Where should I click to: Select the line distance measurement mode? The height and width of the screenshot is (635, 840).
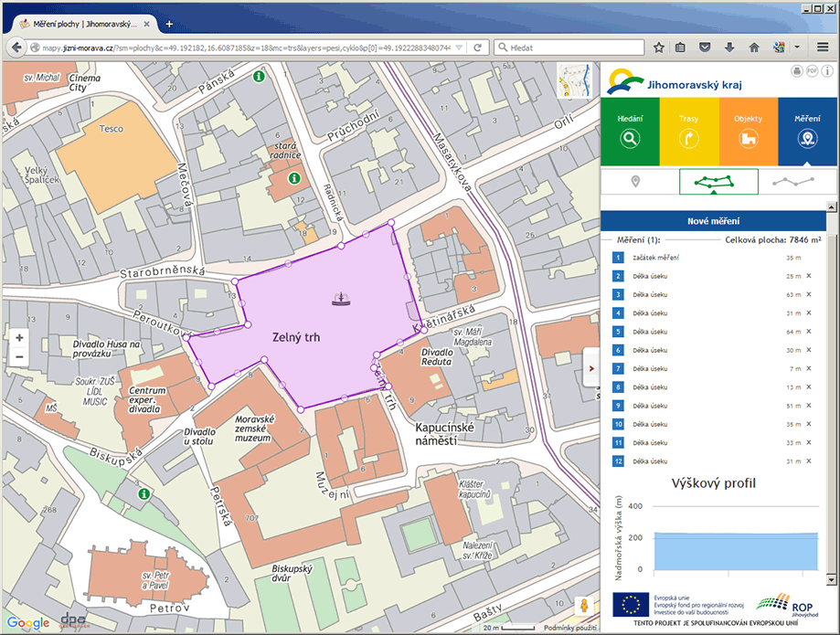pyautogui.click(x=793, y=182)
